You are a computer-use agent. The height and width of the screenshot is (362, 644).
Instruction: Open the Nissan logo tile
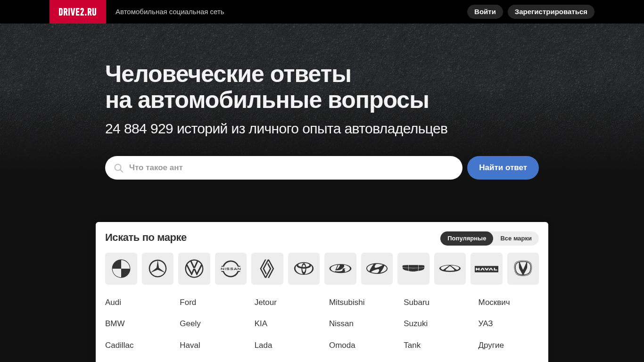click(231, 269)
